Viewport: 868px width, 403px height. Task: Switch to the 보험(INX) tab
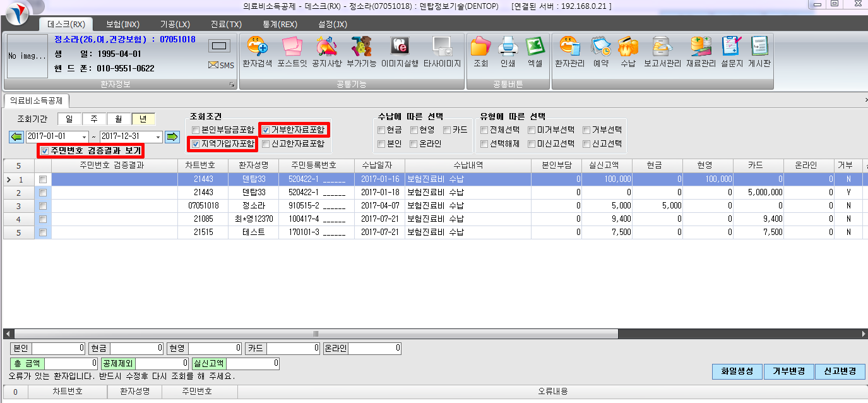(x=122, y=24)
